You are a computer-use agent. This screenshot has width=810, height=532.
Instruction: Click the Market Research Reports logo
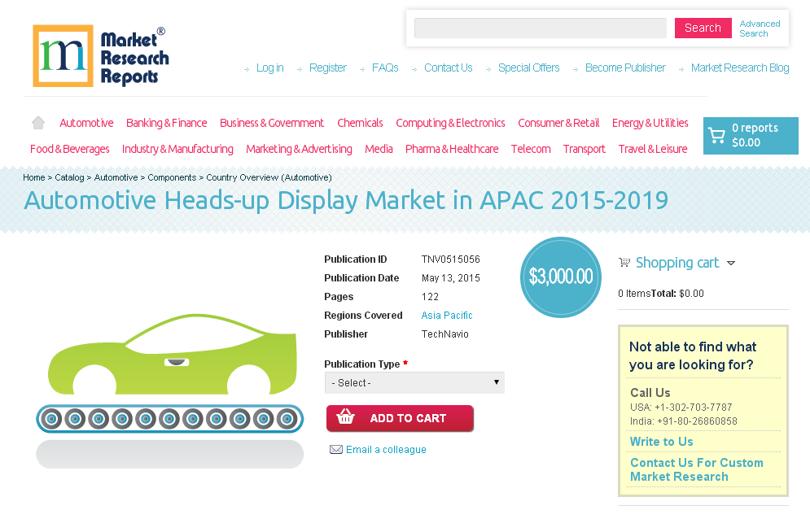[99, 55]
